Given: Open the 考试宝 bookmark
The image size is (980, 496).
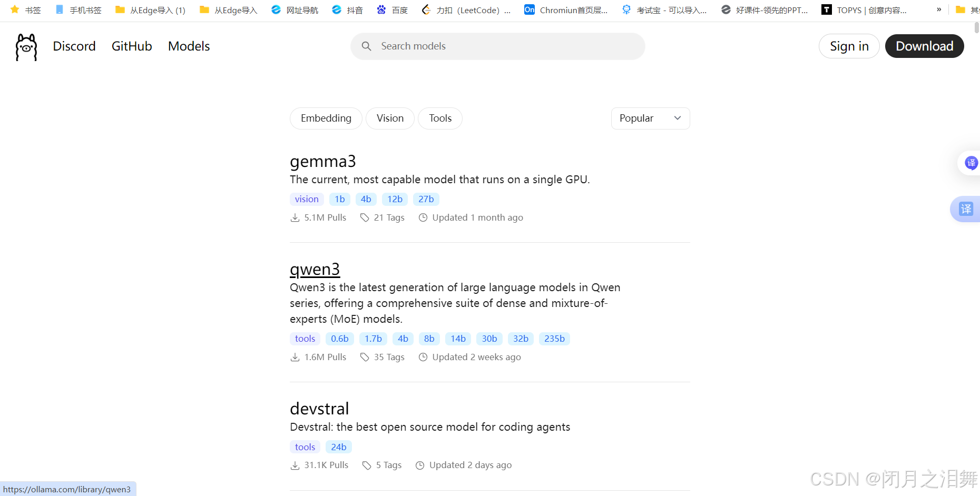Looking at the screenshot, I should coord(664,10).
